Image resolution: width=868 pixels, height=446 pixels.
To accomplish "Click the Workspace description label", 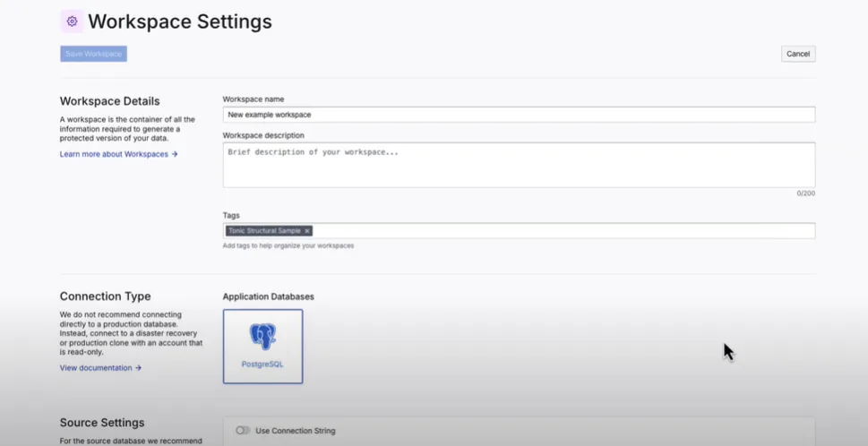I will (x=263, y=135).
